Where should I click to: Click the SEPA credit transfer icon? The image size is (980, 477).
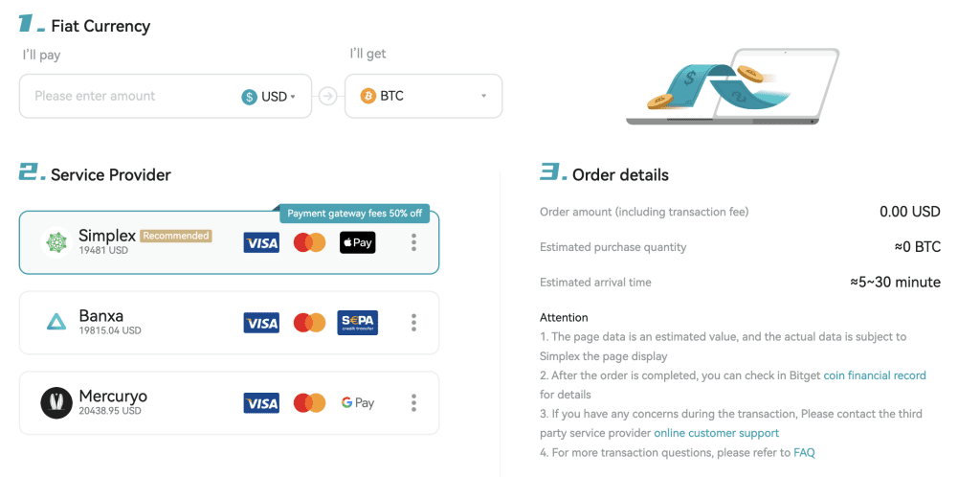[x=358, y=323]
